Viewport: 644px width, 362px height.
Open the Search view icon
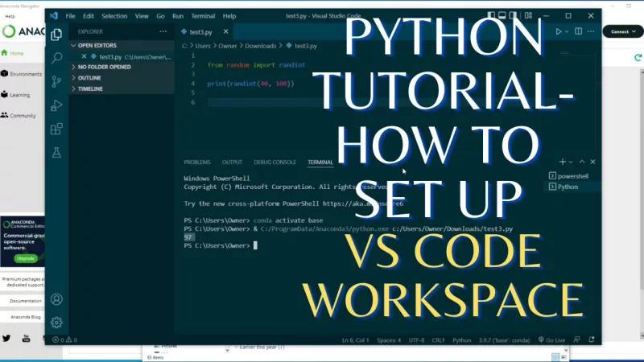coord(56,58)
